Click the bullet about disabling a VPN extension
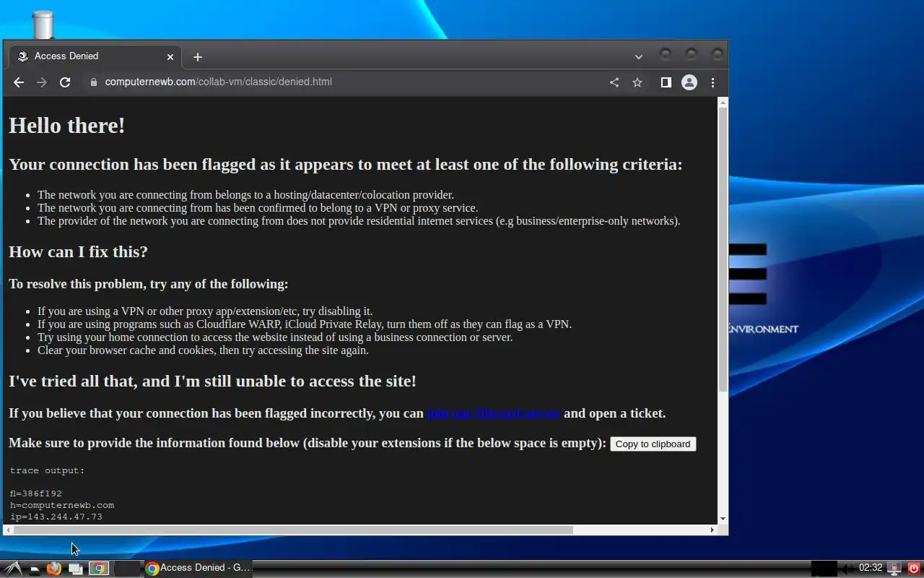 [205, 311]
